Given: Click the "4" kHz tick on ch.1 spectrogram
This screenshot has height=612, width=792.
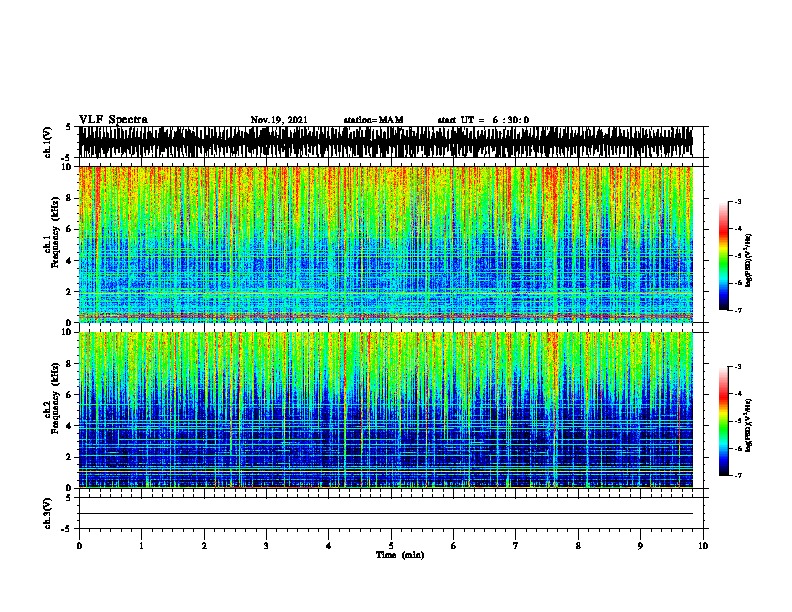Looking at the screenshot, I should [x=69, y=261].
